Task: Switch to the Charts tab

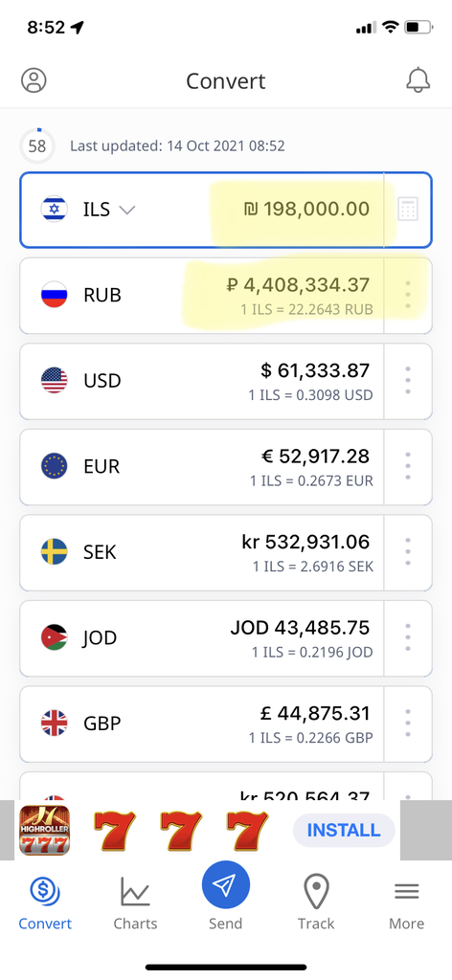Action: [x=135, y=903]
